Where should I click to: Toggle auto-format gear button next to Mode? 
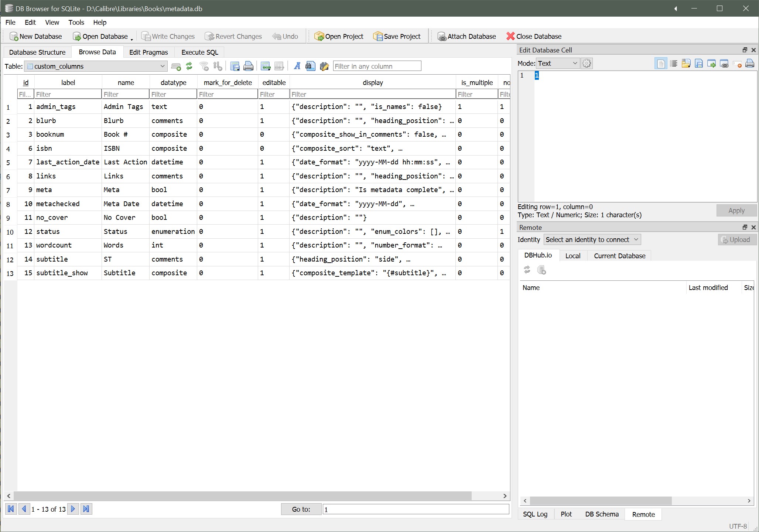click(587, 64)
